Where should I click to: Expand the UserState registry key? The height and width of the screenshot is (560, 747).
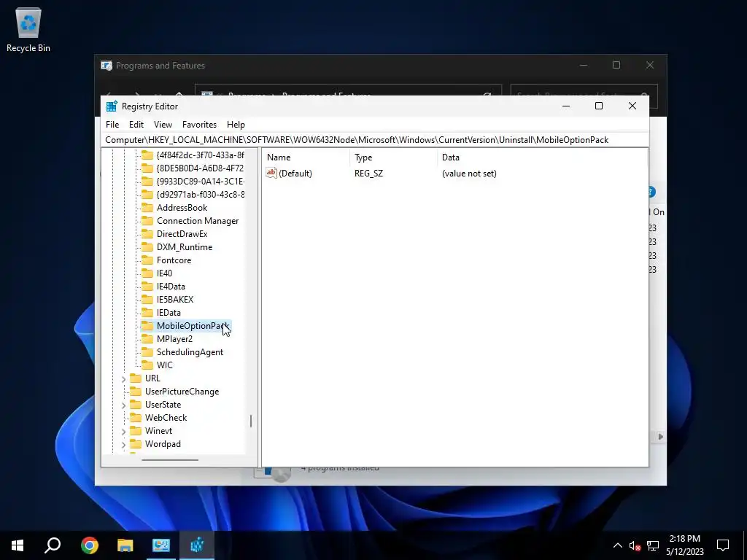[x=123, y=405]
